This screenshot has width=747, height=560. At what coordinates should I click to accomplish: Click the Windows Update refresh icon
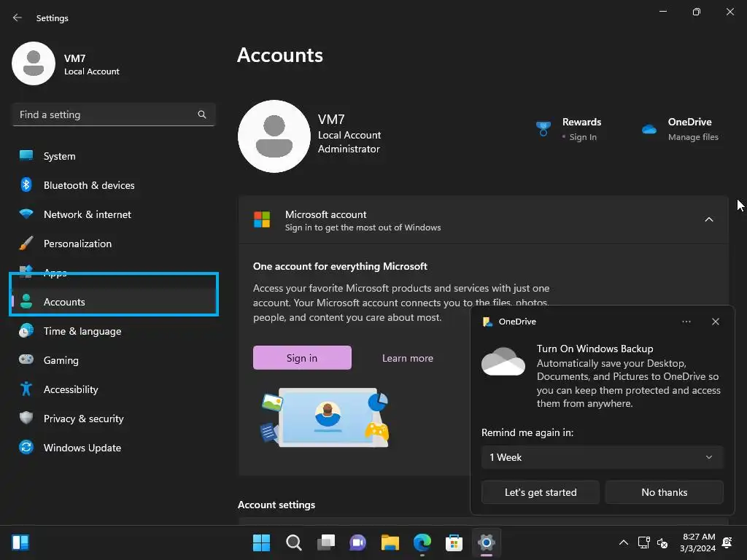click(x=26, y=447)
